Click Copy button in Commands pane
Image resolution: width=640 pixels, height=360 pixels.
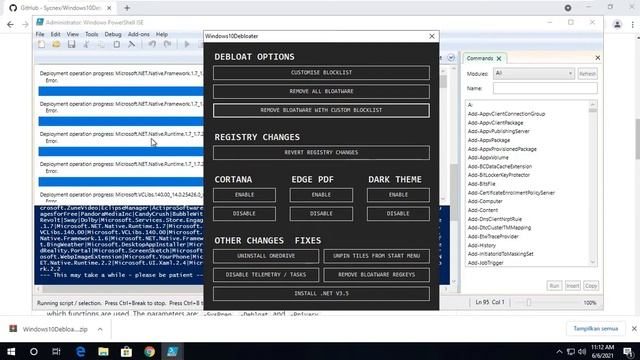pyautogui.click(x=591, y=286)
